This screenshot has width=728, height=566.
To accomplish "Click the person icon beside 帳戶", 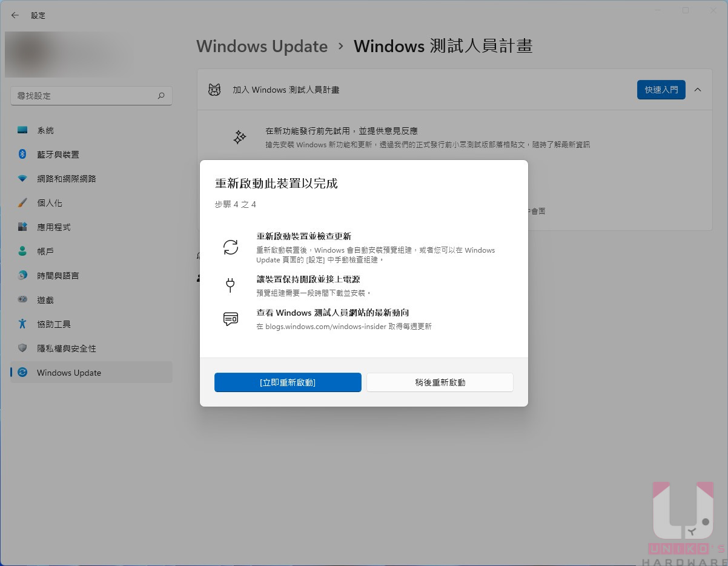I will pos(22,251).
